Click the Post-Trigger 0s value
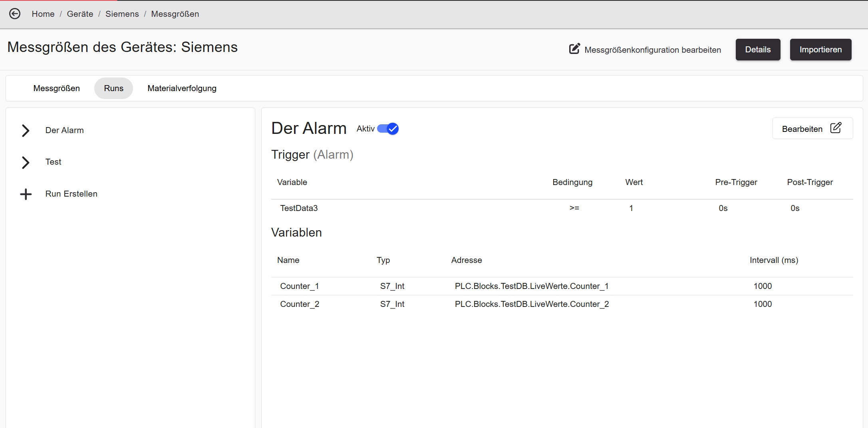The height and width of the screenshot is (428, 868). (795, 208)
